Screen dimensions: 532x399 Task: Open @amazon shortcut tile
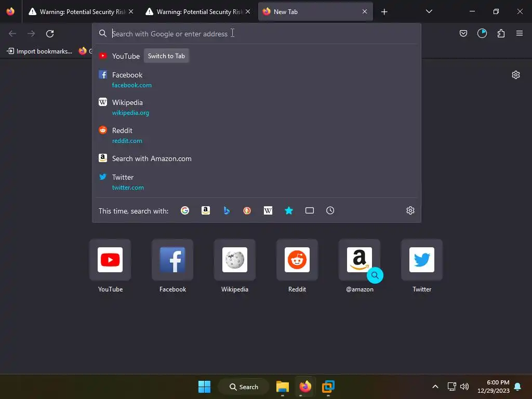(360, 260)
